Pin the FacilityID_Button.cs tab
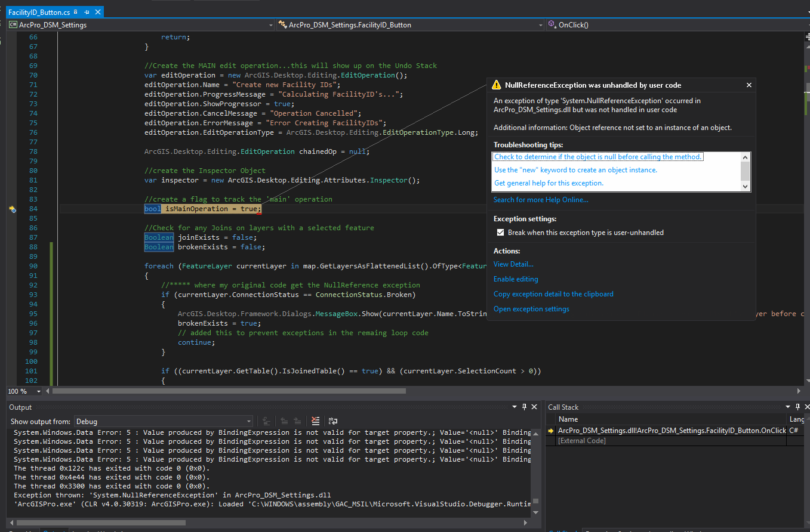 coord(87,13)
